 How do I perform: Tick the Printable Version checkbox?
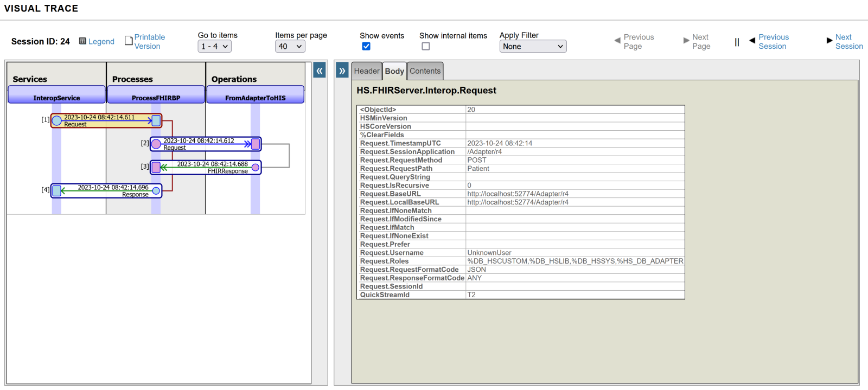(129, 41)
